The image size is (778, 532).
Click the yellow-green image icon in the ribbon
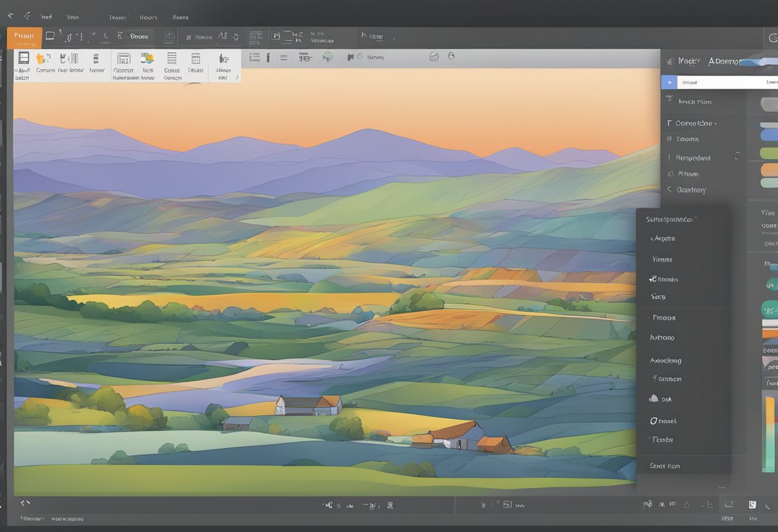147,58
